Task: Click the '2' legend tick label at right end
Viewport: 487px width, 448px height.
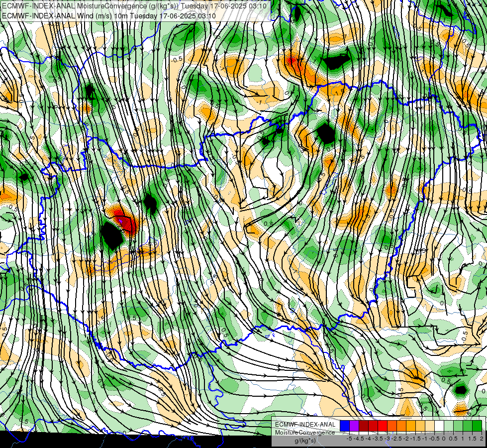Action: click(482, 439)
